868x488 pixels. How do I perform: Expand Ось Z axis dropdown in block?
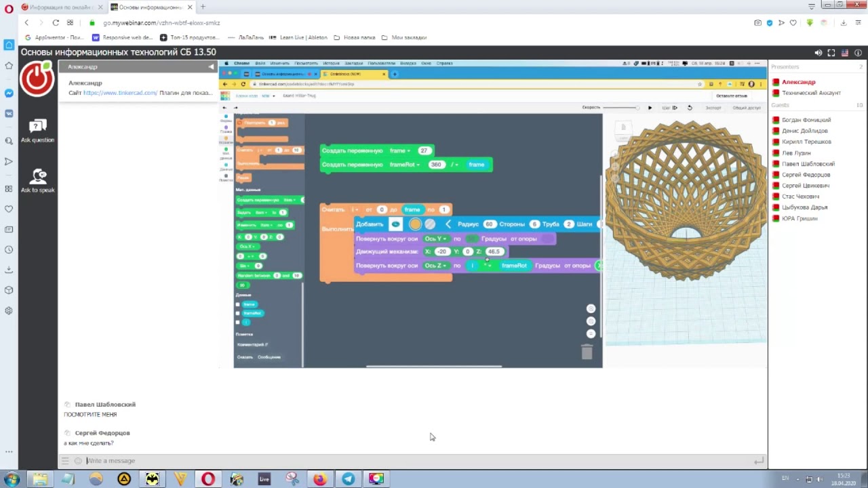click(436, 266)
